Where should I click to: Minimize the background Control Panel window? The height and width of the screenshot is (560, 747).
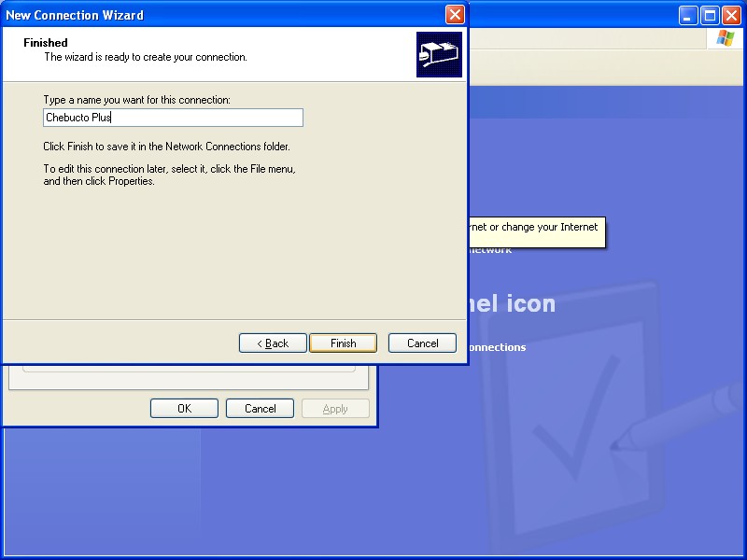point(689,15)
